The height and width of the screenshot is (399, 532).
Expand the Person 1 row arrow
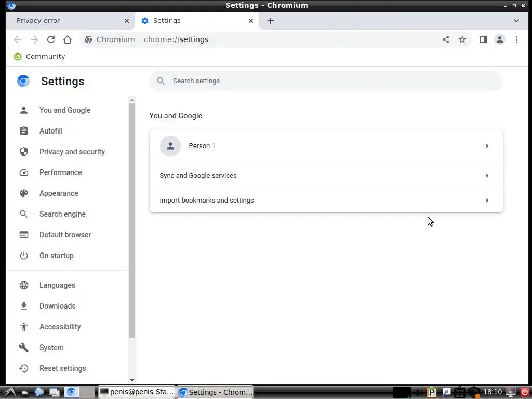487,146
